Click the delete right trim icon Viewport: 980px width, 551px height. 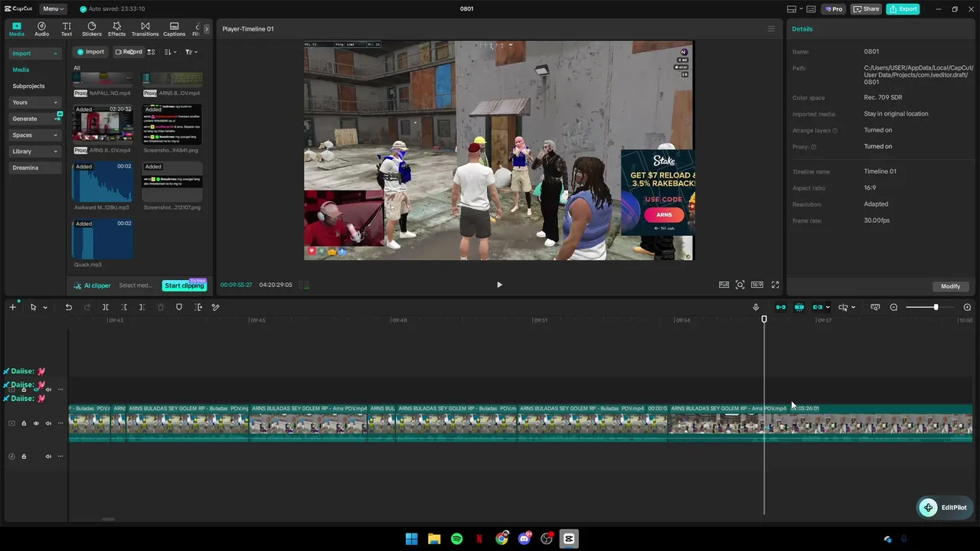point(142,307)
